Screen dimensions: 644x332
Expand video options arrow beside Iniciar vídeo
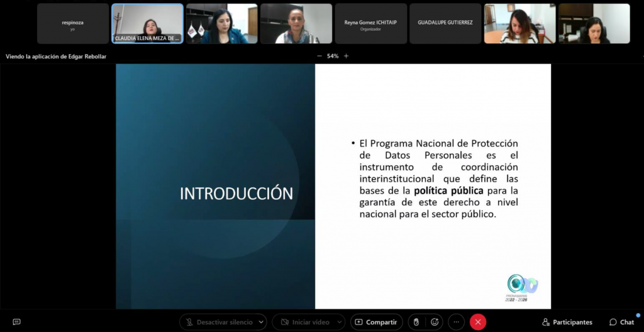(339, 322)
